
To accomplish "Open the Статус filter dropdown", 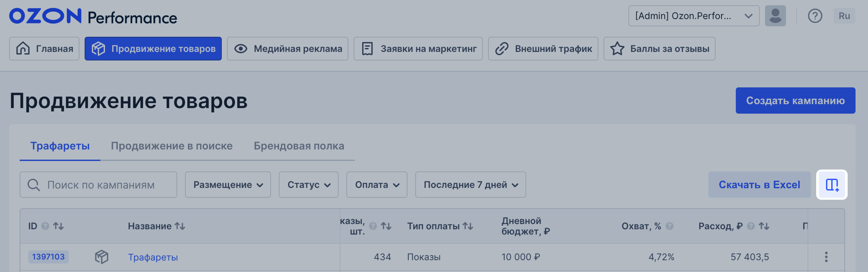I will point(308,185).
